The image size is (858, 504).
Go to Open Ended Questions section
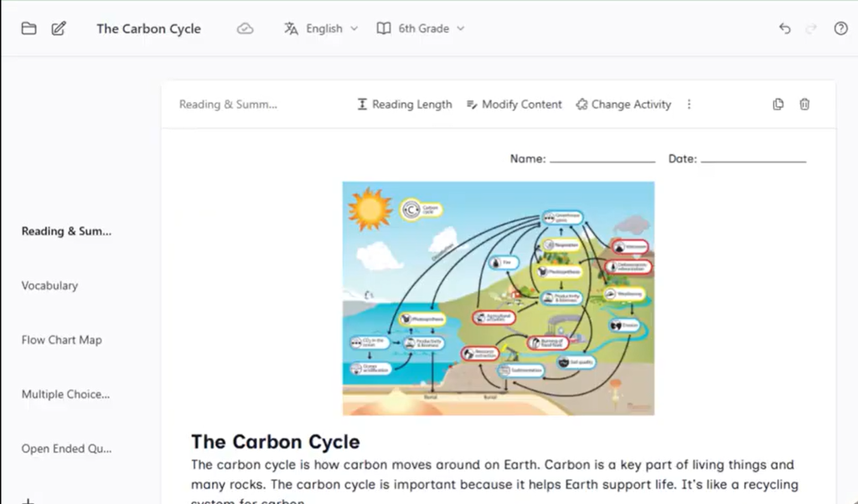pos(67,449)
